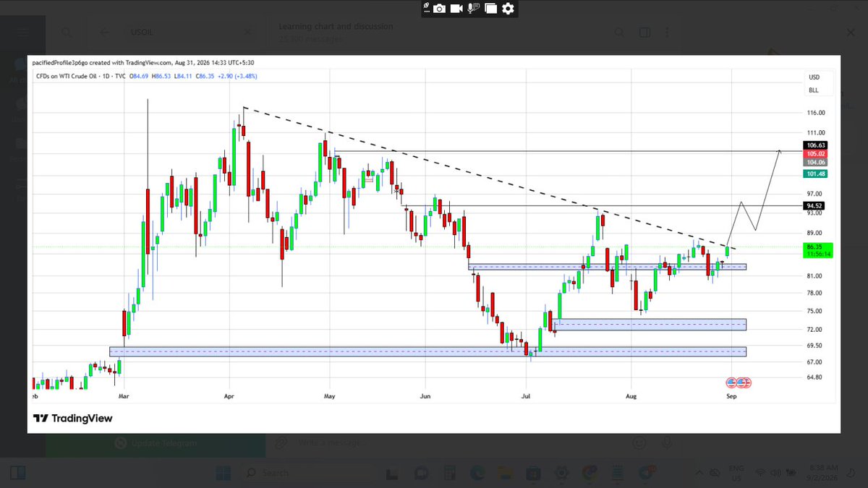Open File Explorer from the taskbar

click(505, 474)
